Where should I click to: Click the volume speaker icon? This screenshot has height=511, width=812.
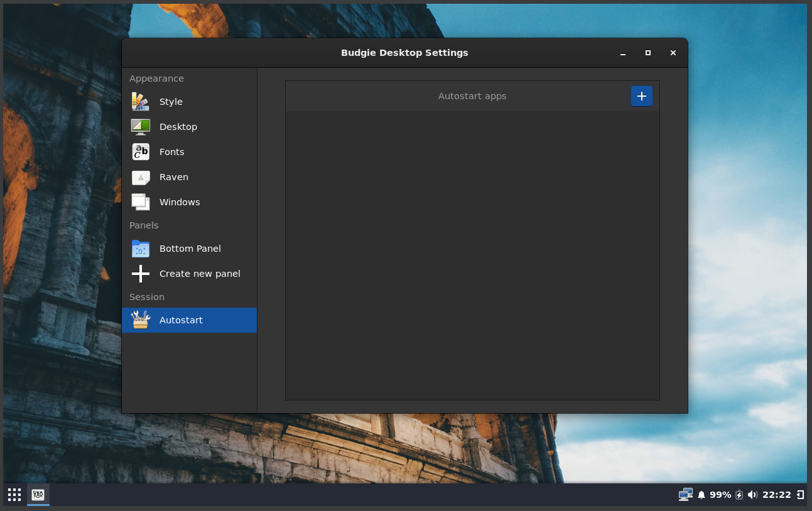(x=753, y=494)
